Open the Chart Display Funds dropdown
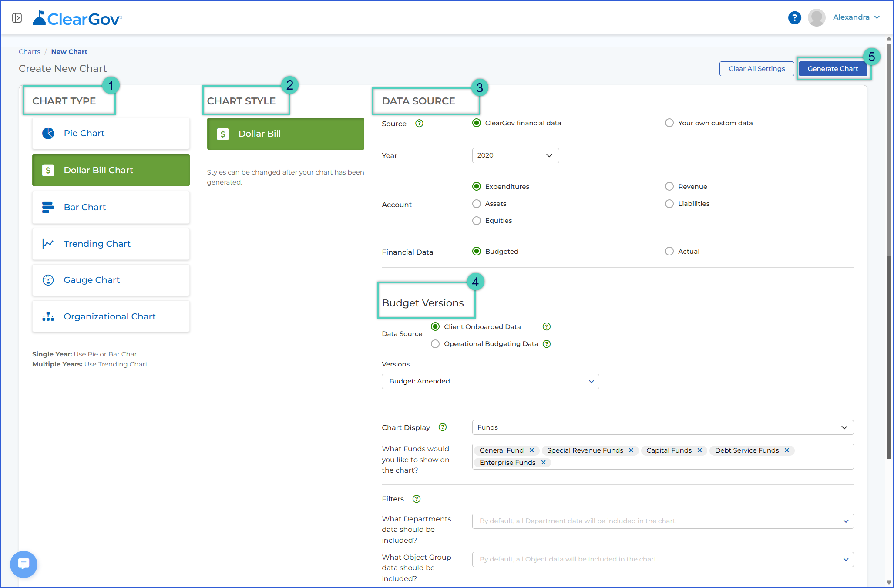This screenshot has height=588, width=894. 662,427
